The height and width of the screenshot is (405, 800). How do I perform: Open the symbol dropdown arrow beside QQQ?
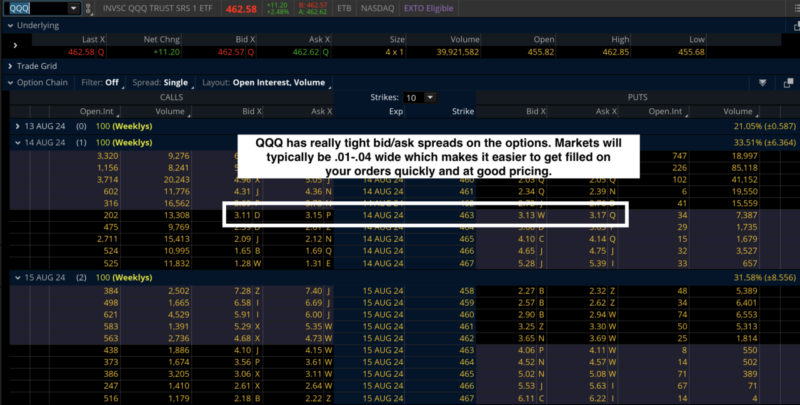pos(74,8)
